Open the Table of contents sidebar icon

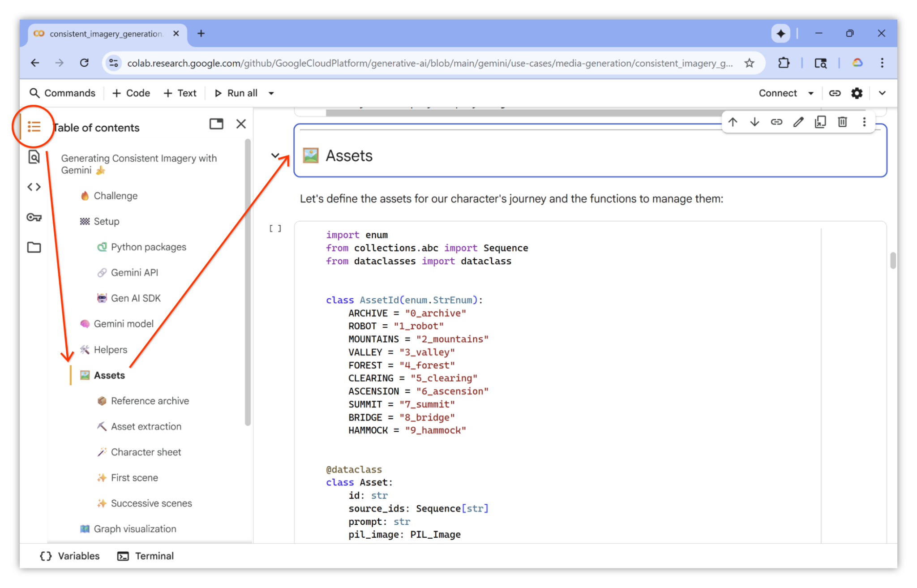[x=34, y=127]
